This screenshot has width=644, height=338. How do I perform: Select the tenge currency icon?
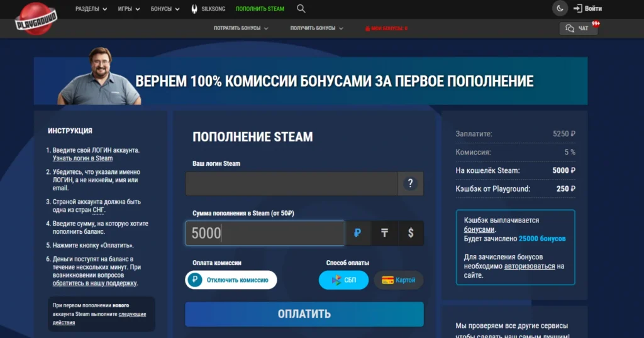[x=384, y=233]
